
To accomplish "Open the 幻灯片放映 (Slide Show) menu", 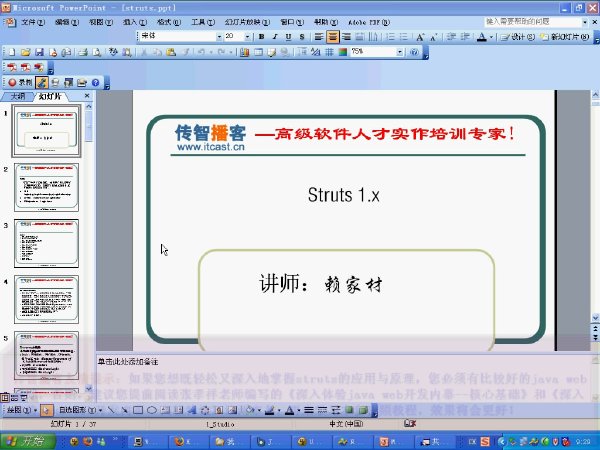I will [x=247, y=22].
